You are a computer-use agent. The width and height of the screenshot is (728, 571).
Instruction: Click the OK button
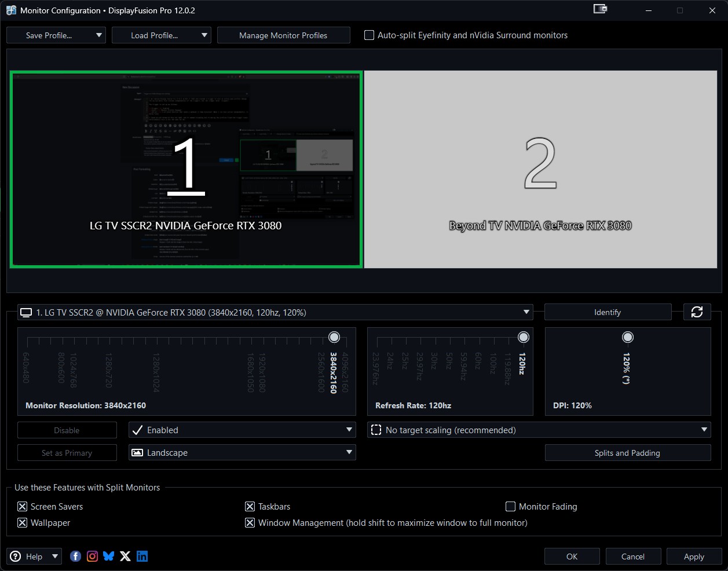tap(572, 557)
